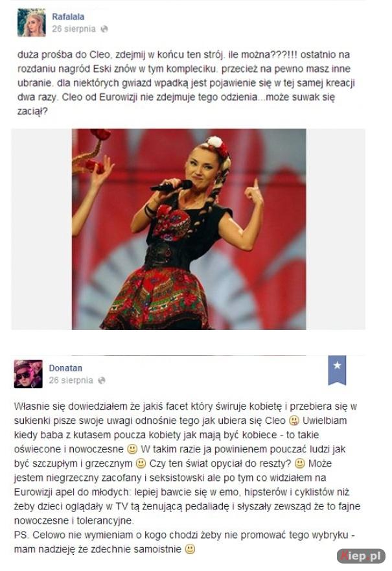
Task: Click the 'PS. Celowo nie wymieniam' line
Action: pos(184,535)
